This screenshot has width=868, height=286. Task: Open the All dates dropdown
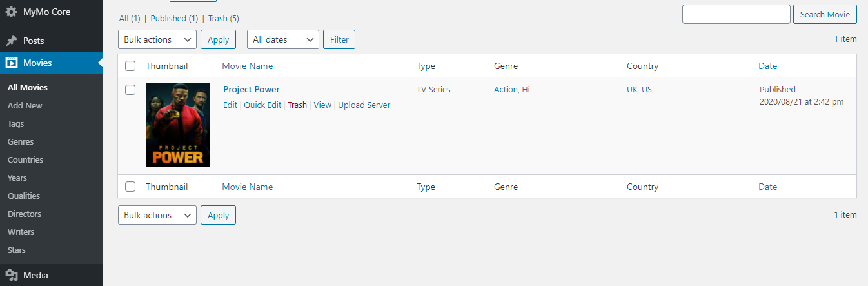(283, 39)
